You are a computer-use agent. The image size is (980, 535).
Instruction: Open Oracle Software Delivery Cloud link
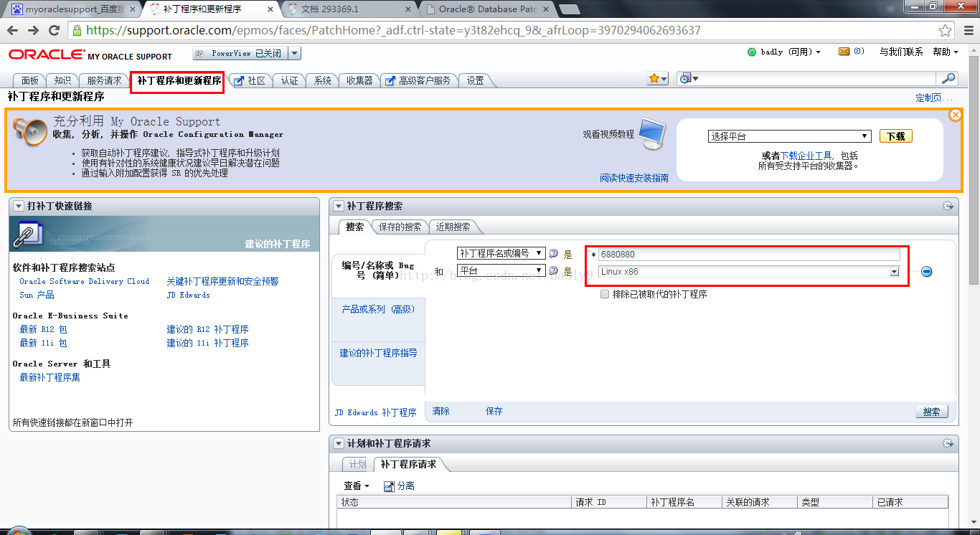coord(84,281)
